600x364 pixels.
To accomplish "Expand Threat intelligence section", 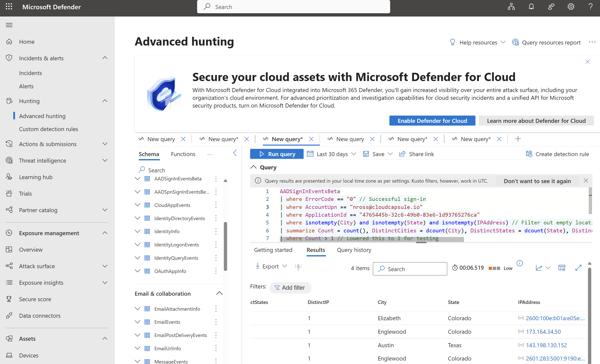I will pos(105,160).
